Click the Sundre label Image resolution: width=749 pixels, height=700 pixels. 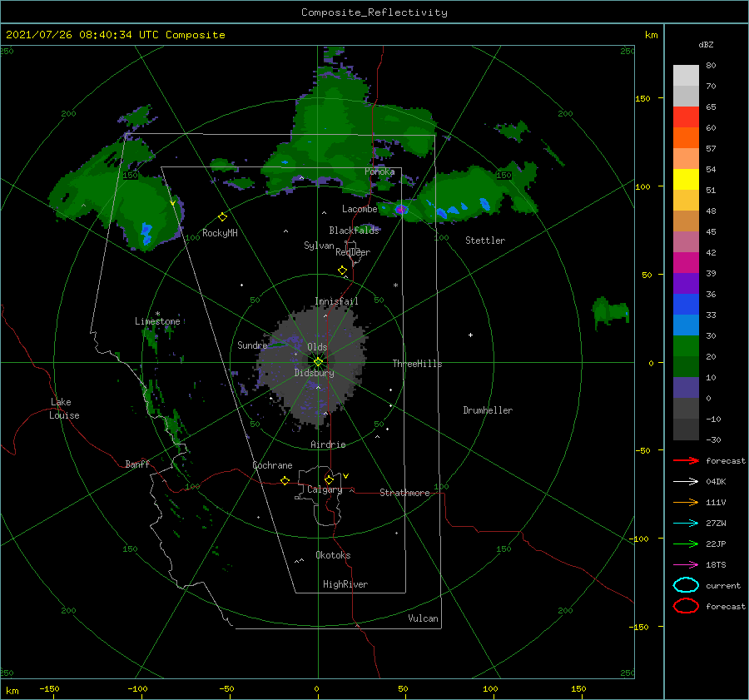[x=252, y=345]
